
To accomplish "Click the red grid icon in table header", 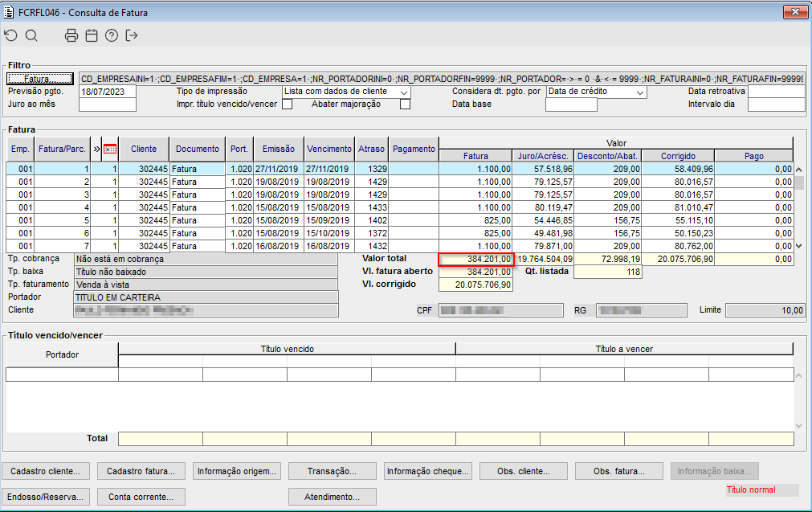I will (111, 149).
